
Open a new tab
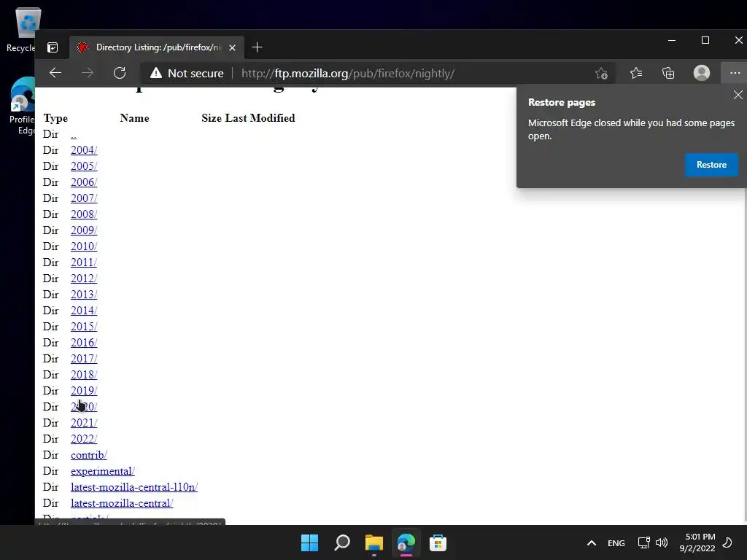click(x=257, y=47)
